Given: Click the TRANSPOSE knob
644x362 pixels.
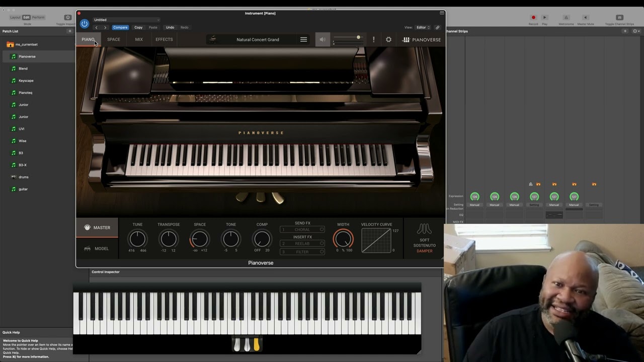Looking at the screenshot, I should click(x=169, y=239).
